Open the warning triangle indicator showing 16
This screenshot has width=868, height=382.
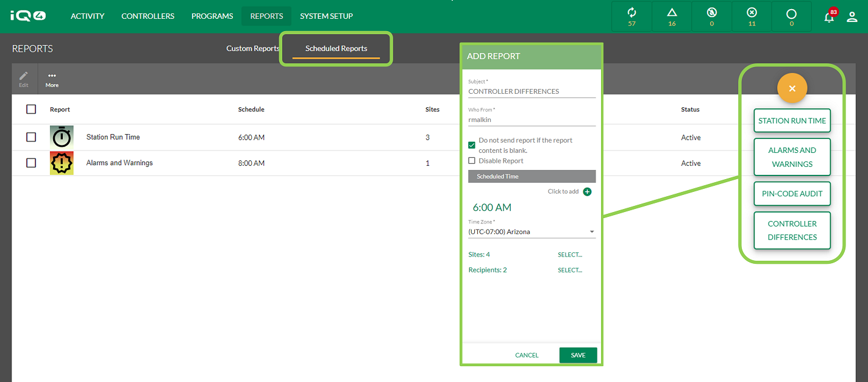[672, 16]
